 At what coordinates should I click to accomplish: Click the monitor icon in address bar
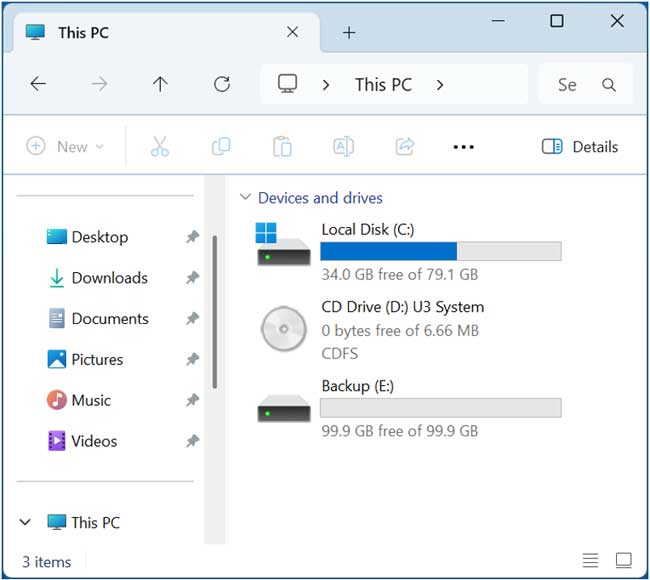point(287,84)
